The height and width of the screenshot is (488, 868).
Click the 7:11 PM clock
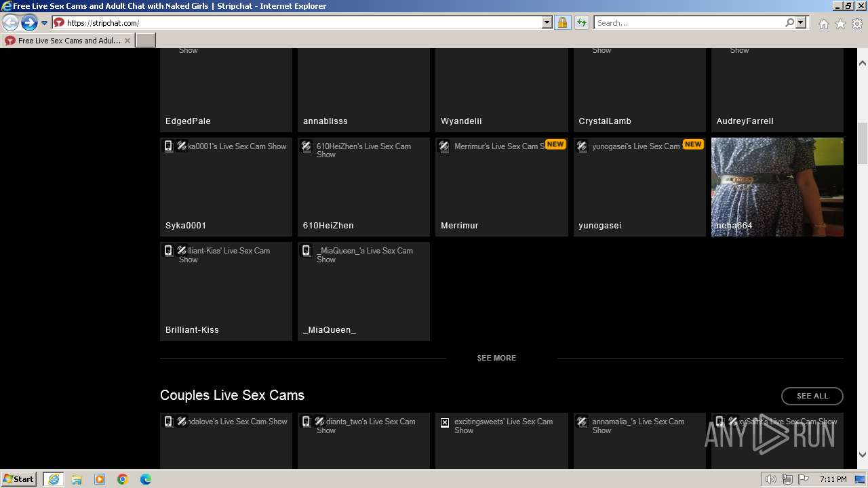coord(833,479)
